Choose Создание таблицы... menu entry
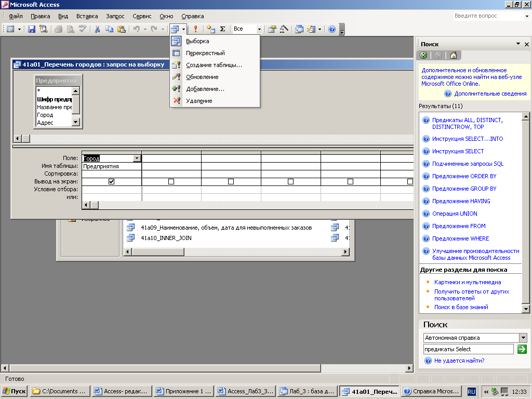Image resolution: width=532 pixels, height=399 pixels. [x=215, y=65]
